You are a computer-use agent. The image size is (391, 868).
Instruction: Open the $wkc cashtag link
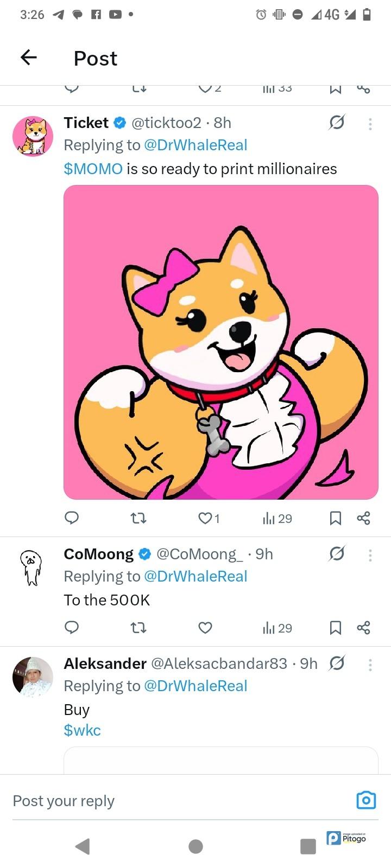tap(82, 730)
